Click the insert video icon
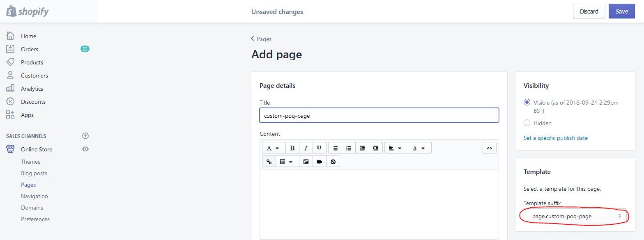 tap(320, 162)
